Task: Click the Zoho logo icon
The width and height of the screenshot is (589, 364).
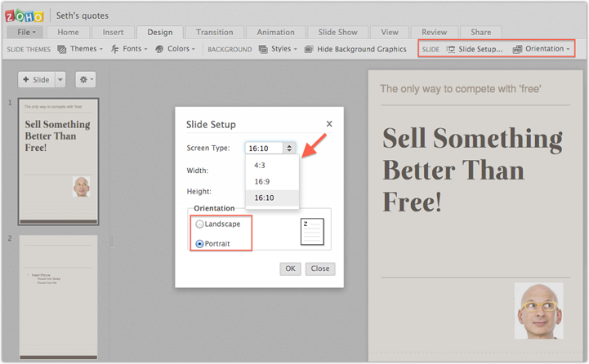Action: point(24,16)
